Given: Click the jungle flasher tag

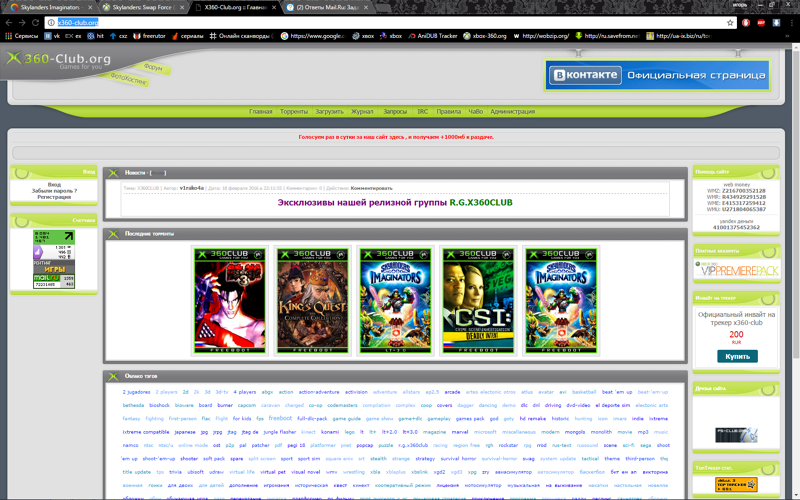Looking at the screenshot, I should pos(280,432).
